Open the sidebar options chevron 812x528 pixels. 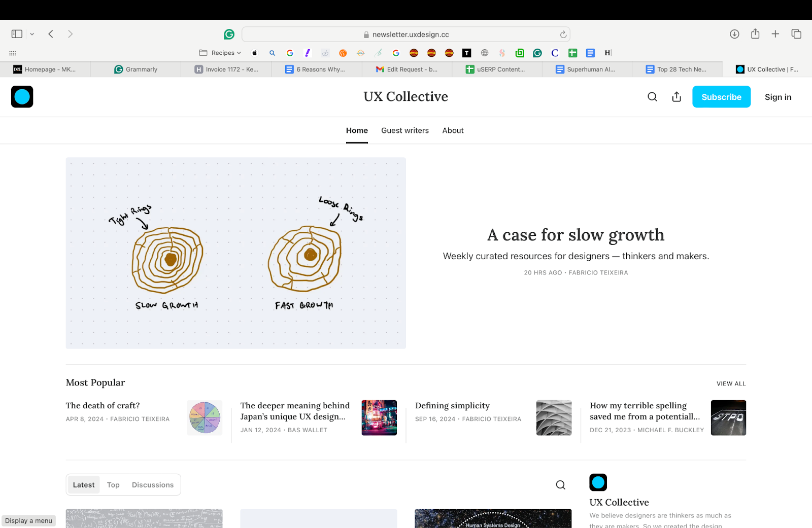pos(32,34)
